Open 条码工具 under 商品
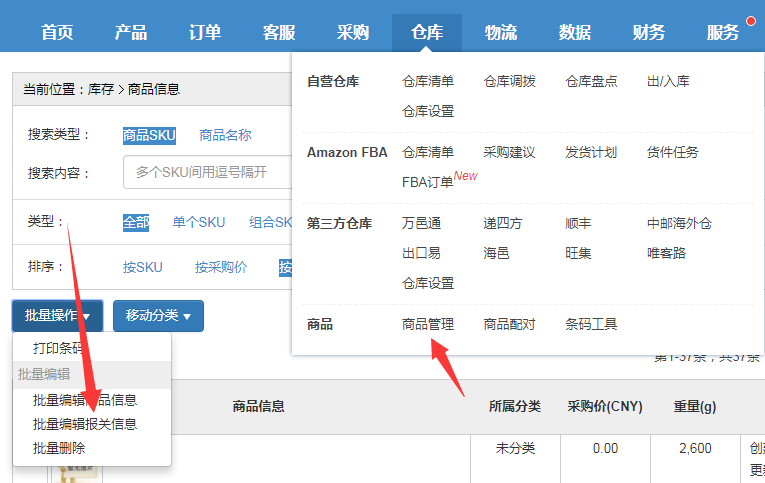This screenshot has width=765, height=483. coord(591,324)
